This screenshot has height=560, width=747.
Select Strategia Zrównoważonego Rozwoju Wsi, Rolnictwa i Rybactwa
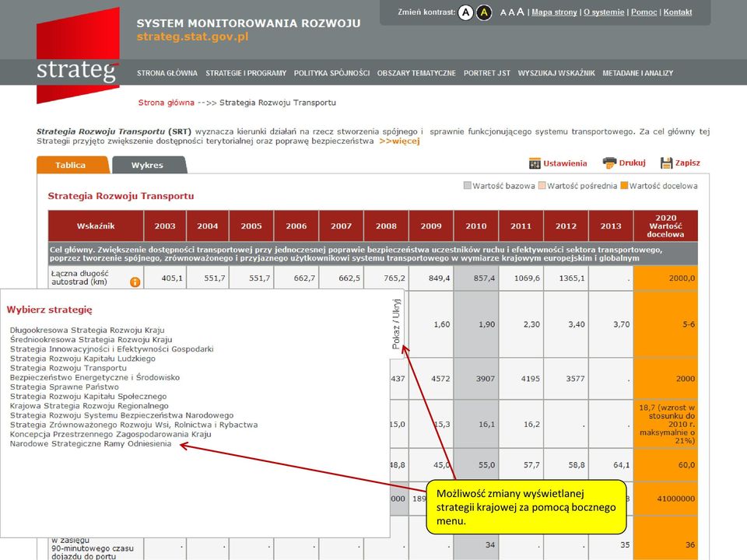(134, 425)
